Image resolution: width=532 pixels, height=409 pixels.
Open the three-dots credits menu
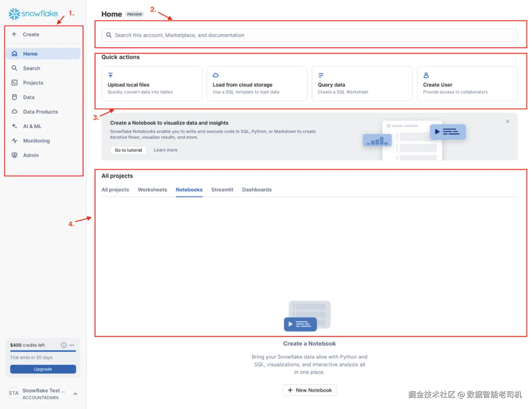pyautogui.click(x=72, y=345)
